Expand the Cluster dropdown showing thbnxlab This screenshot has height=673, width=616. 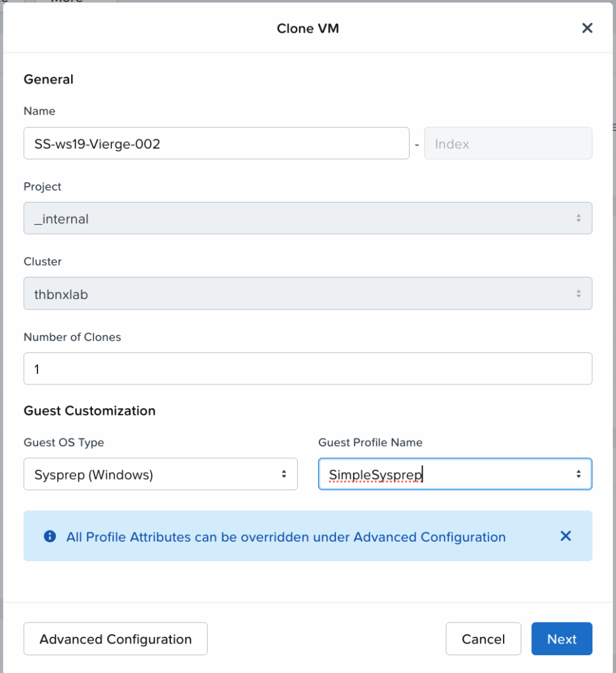(x=306, y=294)
